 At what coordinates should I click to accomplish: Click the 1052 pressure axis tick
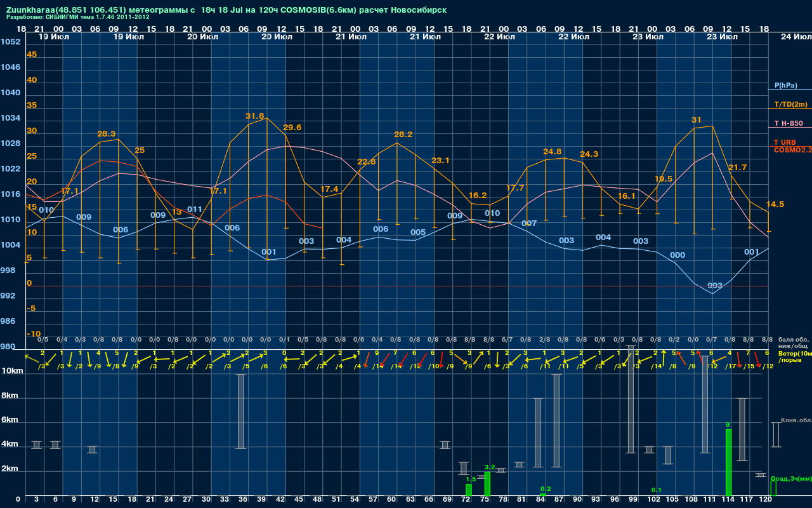pyautogui.click(x=10, y=42)
